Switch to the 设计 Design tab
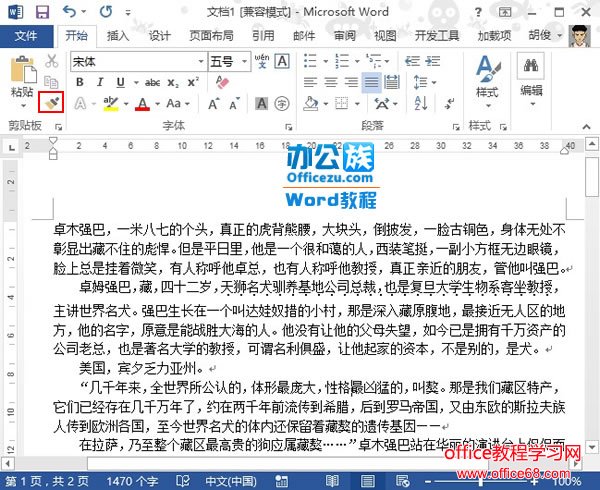 (x=160, y=36)
